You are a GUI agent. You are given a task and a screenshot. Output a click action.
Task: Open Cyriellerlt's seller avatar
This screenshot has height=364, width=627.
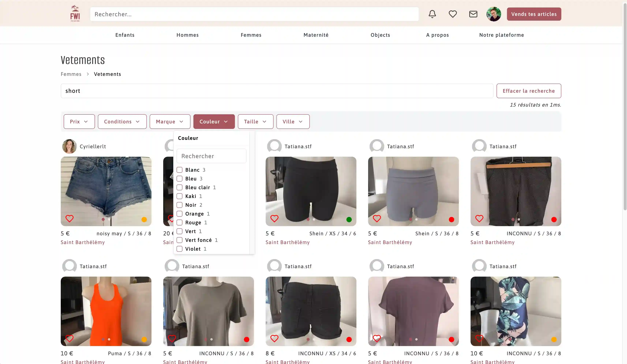click(x=69, y=146)
